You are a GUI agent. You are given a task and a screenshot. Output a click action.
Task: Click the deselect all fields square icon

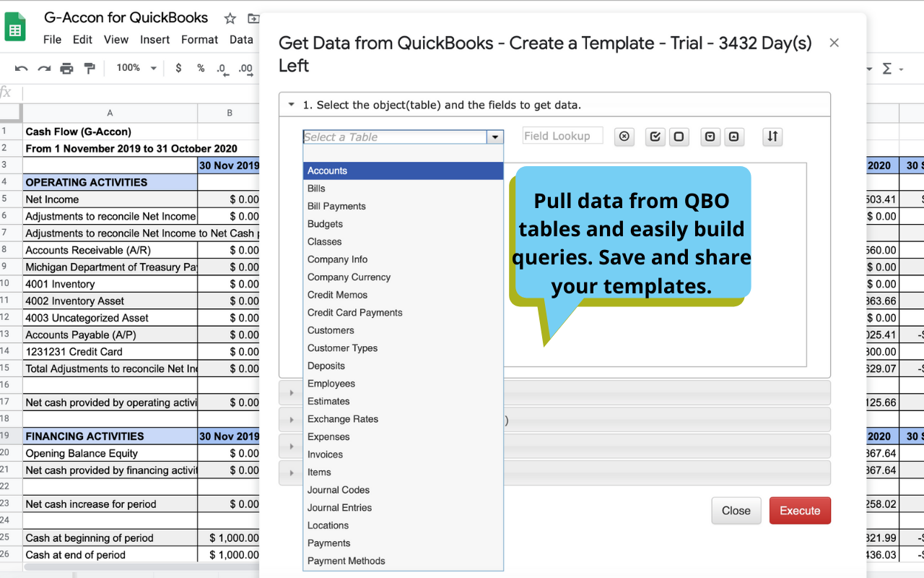click(x=679, y=137)
